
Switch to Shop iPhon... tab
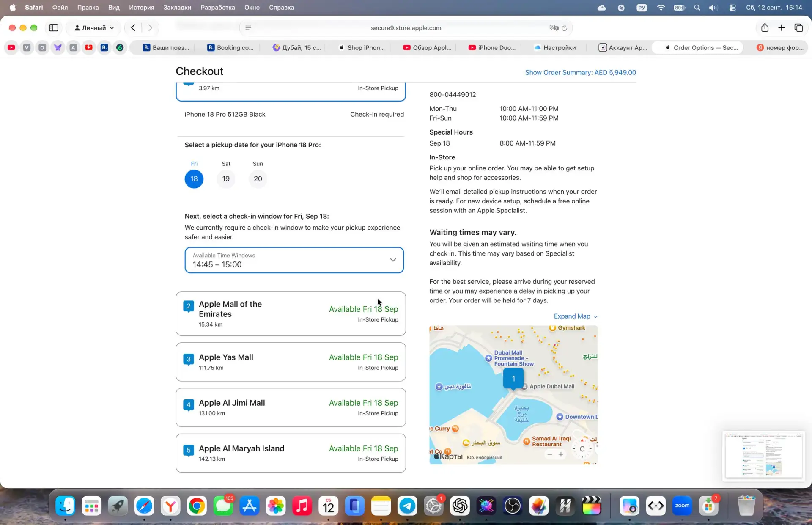click(362, 47)
